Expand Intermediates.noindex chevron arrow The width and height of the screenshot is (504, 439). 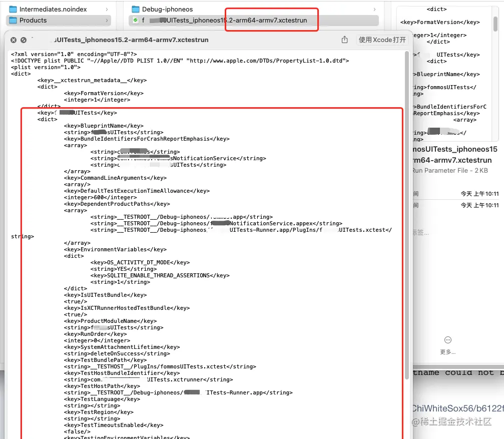tap(107, 10)
